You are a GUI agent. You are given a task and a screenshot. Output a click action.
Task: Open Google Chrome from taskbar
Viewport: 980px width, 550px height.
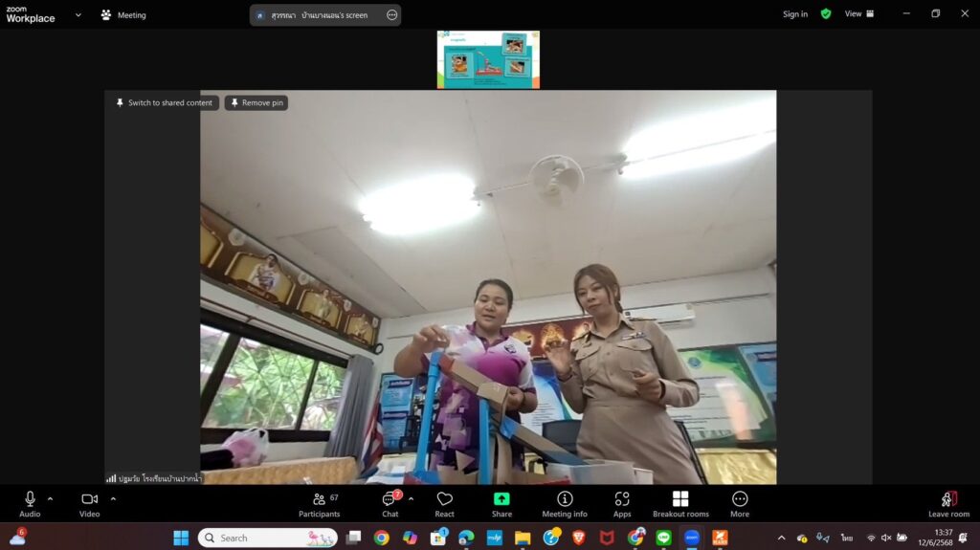pyautogui.click(x=381, y=538)
